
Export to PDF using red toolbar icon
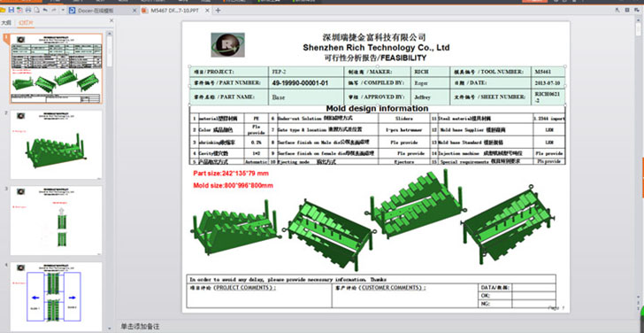coord(19,10)
